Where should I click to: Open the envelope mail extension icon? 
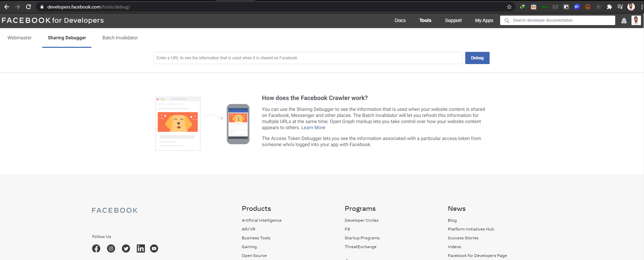click(555, 7)
